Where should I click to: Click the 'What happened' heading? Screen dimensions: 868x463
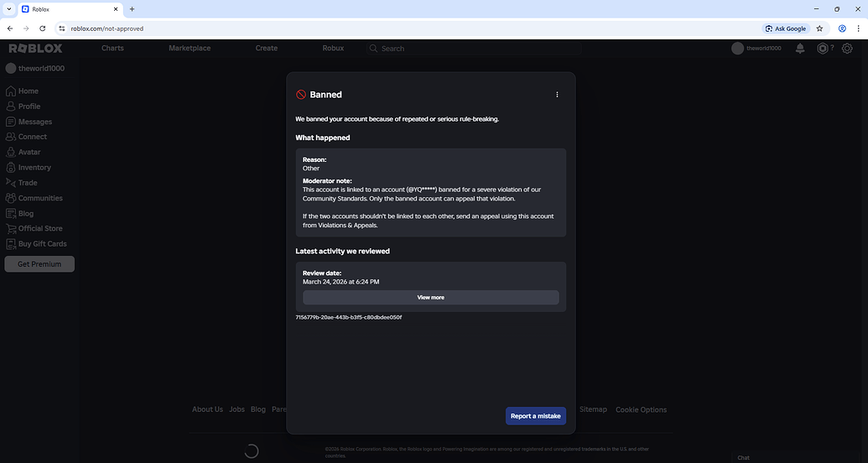[323, 138]
